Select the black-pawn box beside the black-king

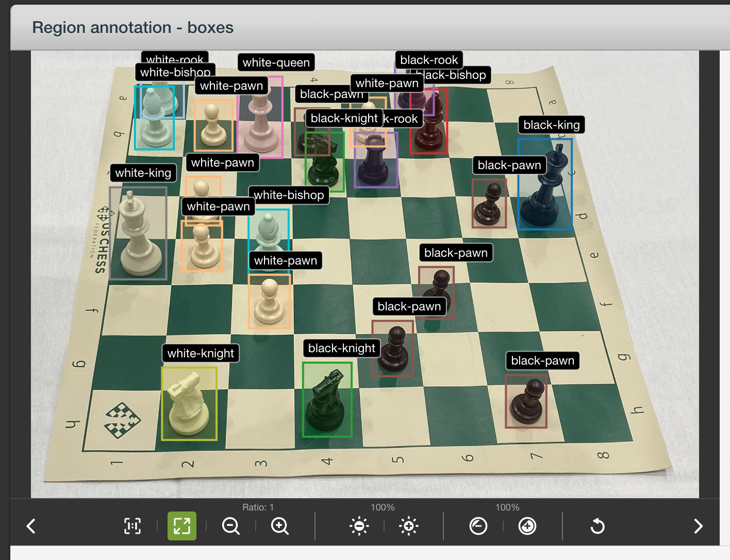click(489, 203)
